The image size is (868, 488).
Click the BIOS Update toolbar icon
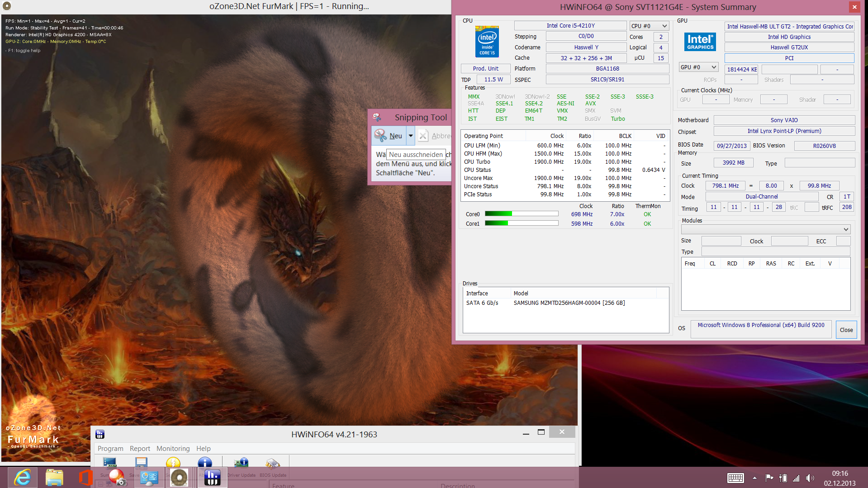tap(273, 463)
